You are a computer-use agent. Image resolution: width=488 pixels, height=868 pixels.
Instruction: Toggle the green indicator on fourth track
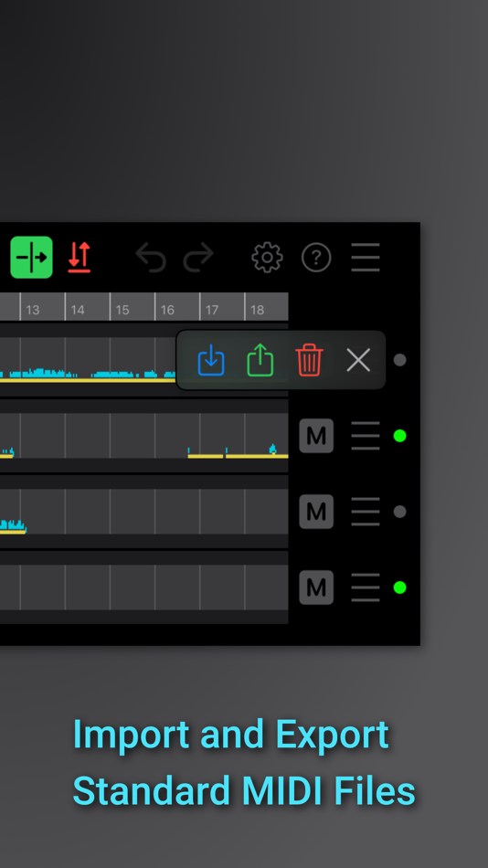(x=400, y=587)
